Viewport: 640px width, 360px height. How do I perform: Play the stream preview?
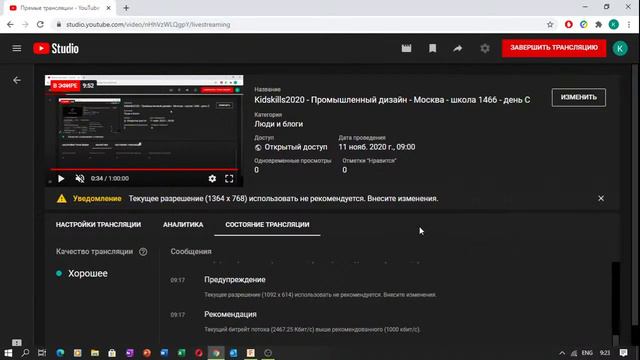(x=61, y=179)
